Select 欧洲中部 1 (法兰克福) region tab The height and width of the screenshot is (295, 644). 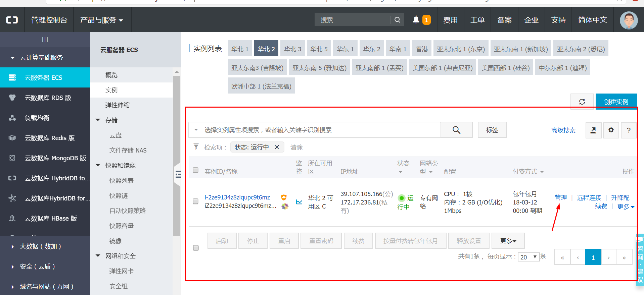(x=261, y=86)
